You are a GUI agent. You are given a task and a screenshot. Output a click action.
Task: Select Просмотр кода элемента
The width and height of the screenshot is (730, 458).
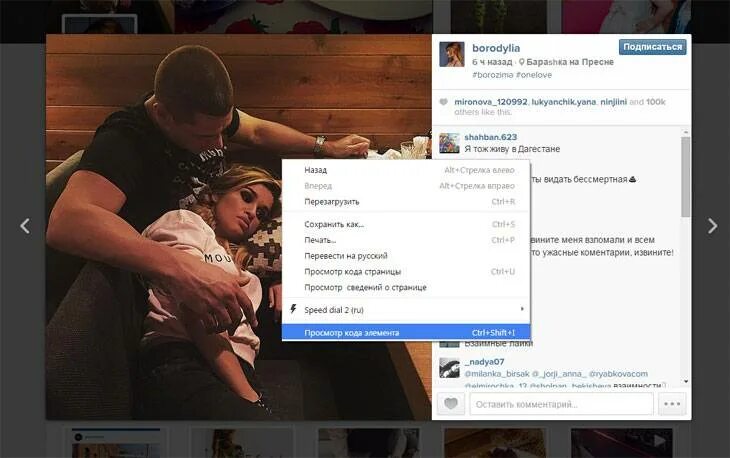click(406, 332)
